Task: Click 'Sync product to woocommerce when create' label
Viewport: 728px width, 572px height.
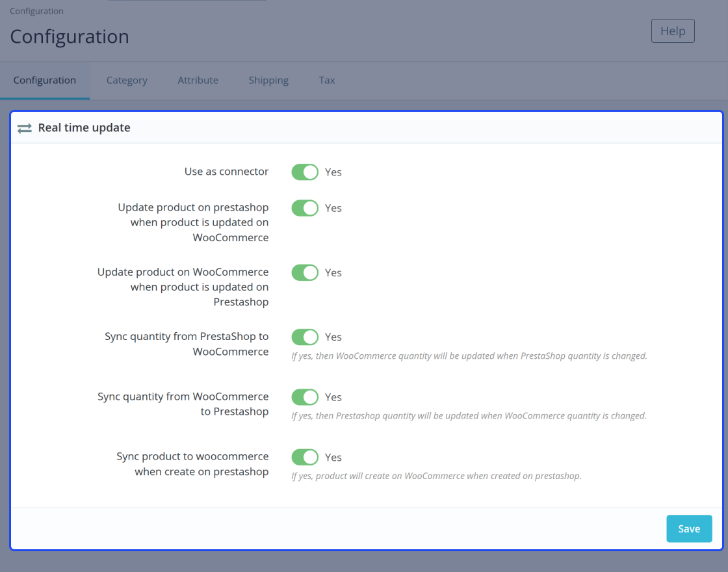Action: click(x=192, y=464)
